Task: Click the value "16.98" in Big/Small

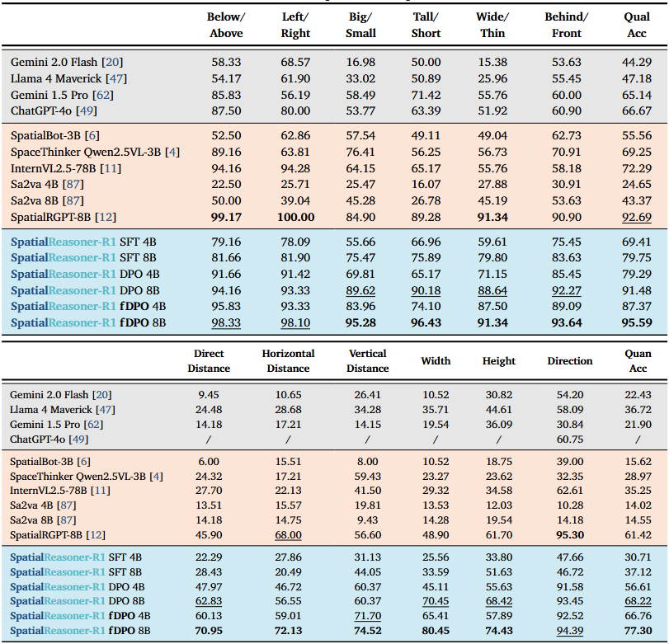Action: [x=360, y=63]
